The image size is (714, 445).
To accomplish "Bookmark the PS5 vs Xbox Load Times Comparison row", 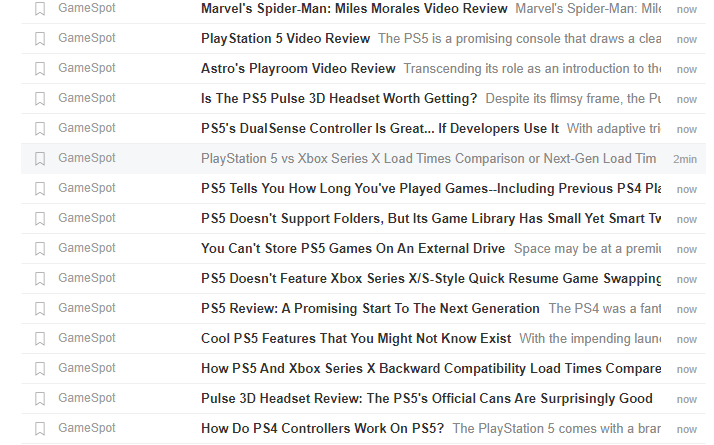I will [40, 159].
